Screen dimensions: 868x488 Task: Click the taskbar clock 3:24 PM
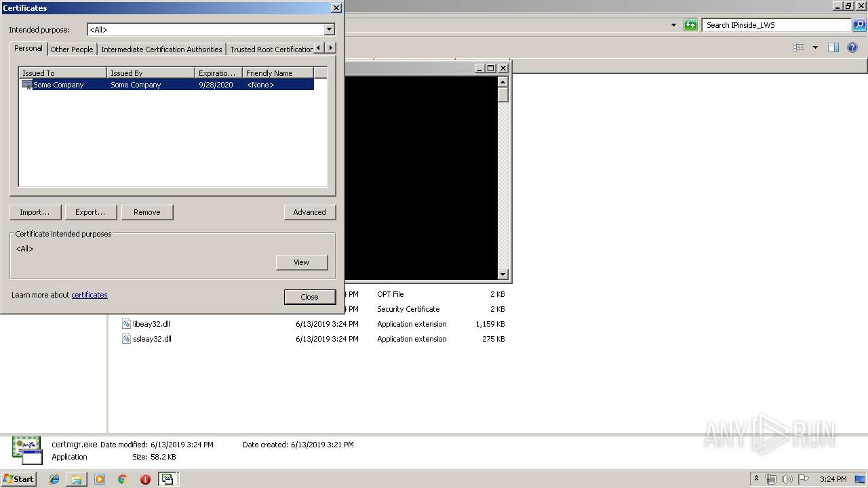click(833, 479)
